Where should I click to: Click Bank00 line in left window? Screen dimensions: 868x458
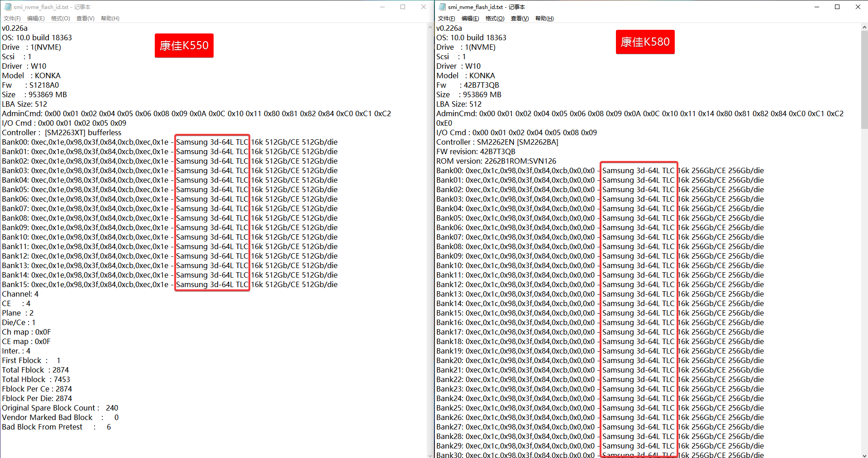(x=170, y=142)
